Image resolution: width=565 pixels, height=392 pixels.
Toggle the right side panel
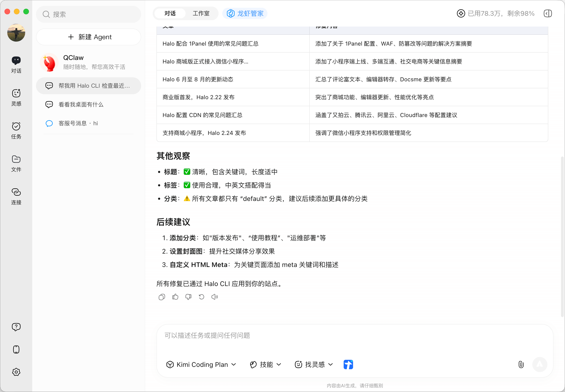[548, 13]
